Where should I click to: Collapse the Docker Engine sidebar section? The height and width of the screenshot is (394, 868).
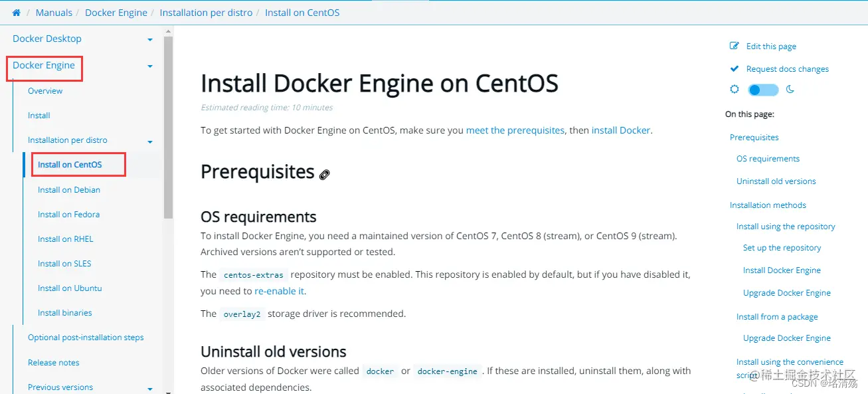(150, 66)
